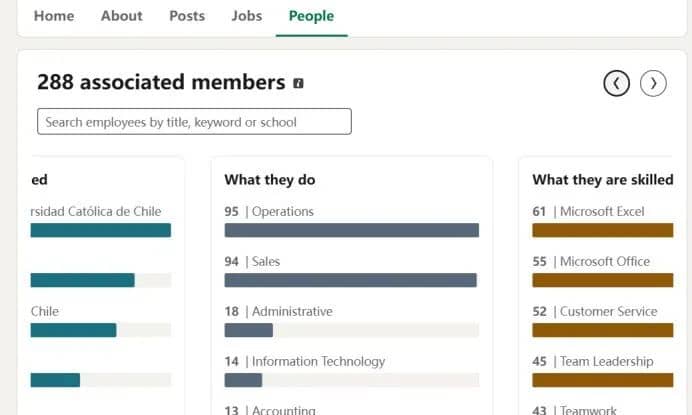Open the Home tab
This screenshot has width=692, height=415.
[x=54, y=16]
